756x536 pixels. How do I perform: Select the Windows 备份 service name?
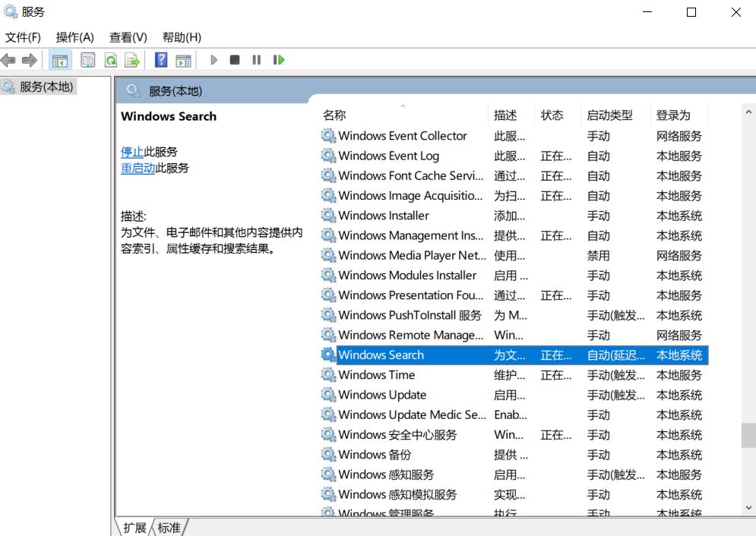pyautogui.click(x=375, y=455)
